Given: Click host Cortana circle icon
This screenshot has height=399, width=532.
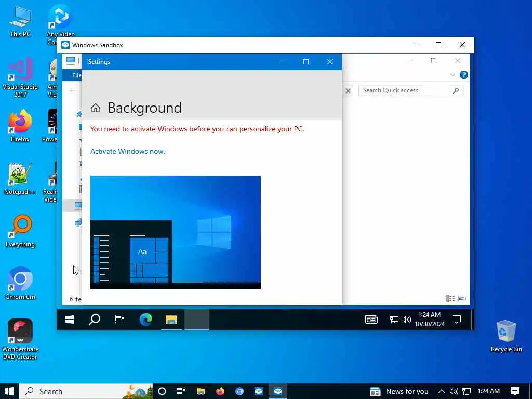Looking at the screenshot, I should coord(162,391).
